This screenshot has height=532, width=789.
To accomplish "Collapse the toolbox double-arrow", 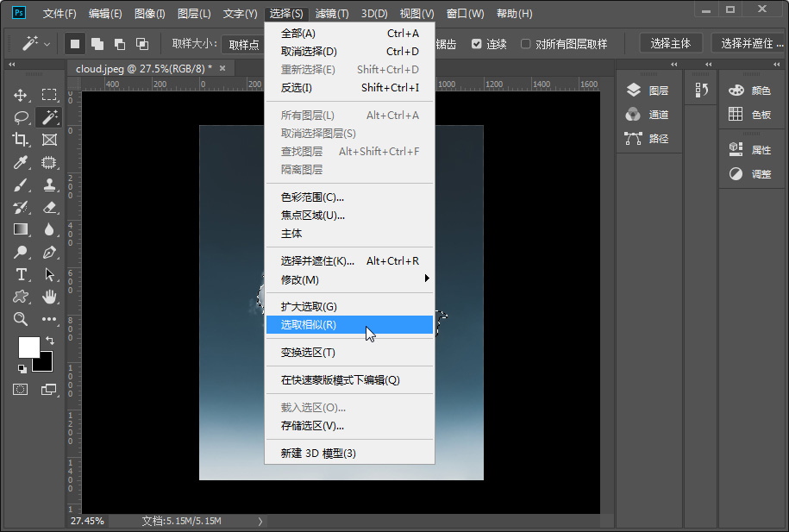I will (x=11, y=65).
